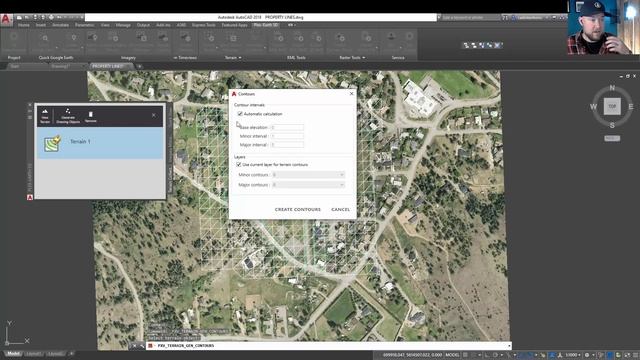Click the Base elevation input field
640x360 pixels.
pyautogui.click(x=287, y=127)
